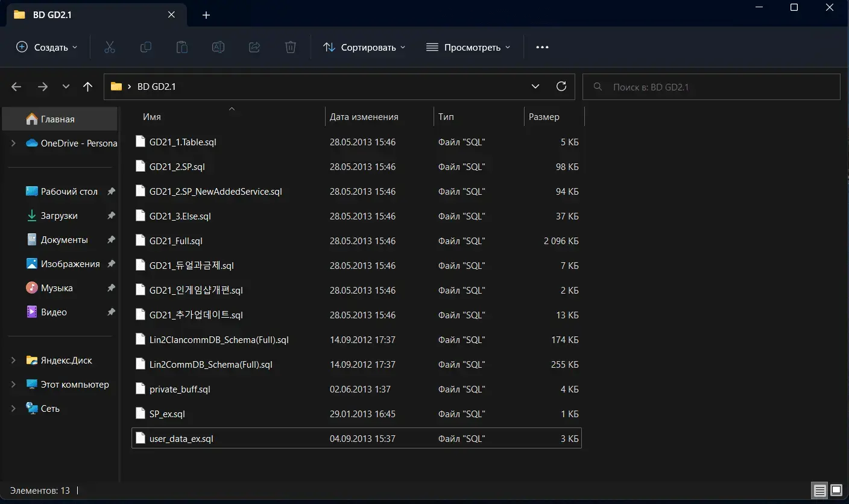Select the file GD21_인게임샵개편.sql
This screenshot has height=504, width=849.
coord(356,290)
